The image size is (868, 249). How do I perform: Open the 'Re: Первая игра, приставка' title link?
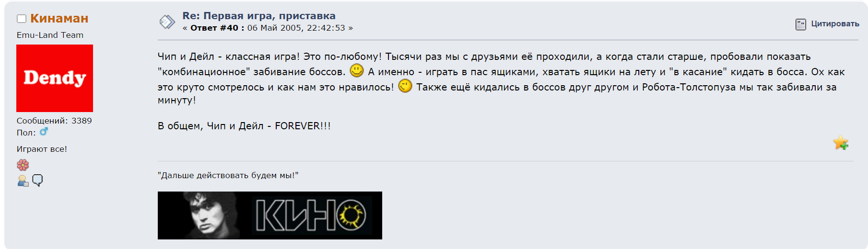pos(259,16)
